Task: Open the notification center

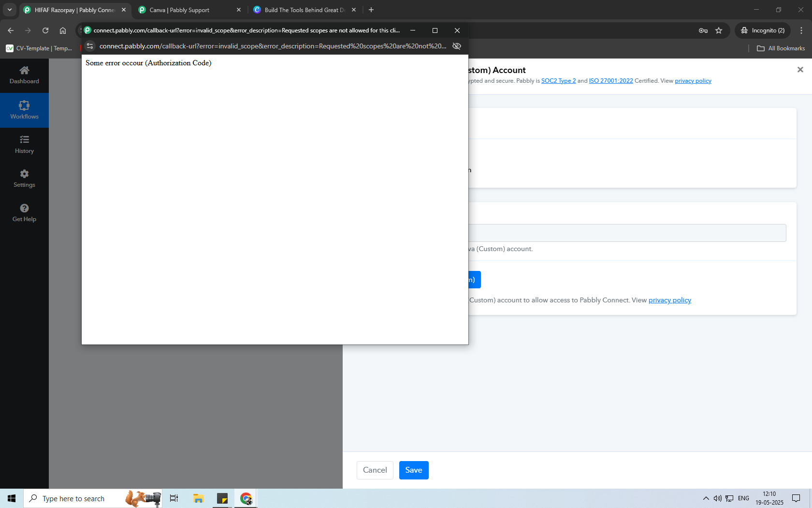Action: (796, 498)
